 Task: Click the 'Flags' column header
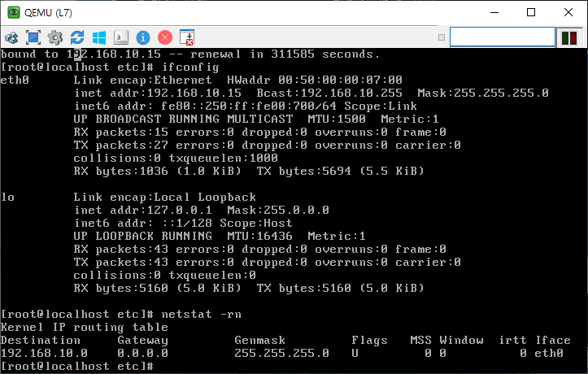[x=369, y=341]
